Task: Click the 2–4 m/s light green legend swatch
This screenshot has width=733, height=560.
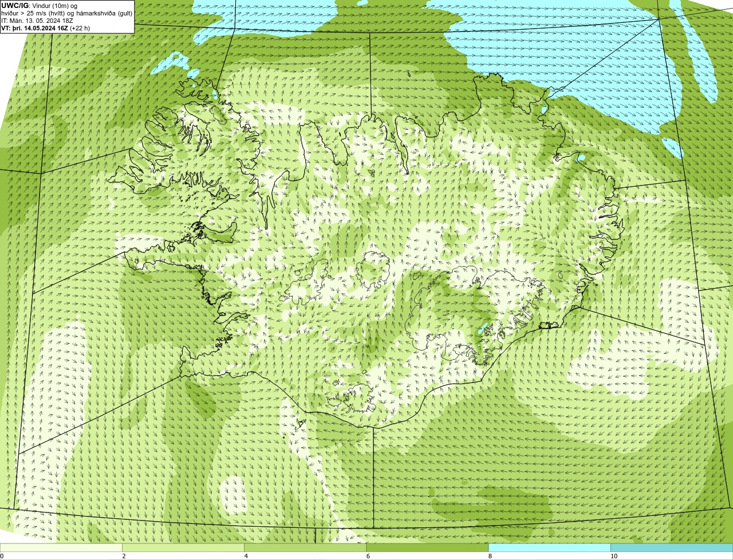Action: (x=183, y=547)
